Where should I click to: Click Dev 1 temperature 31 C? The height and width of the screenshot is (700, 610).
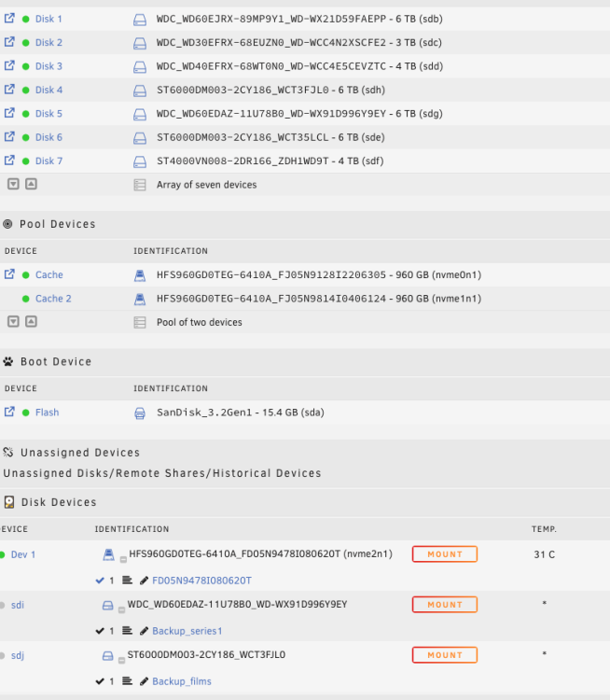click(544, 554)
